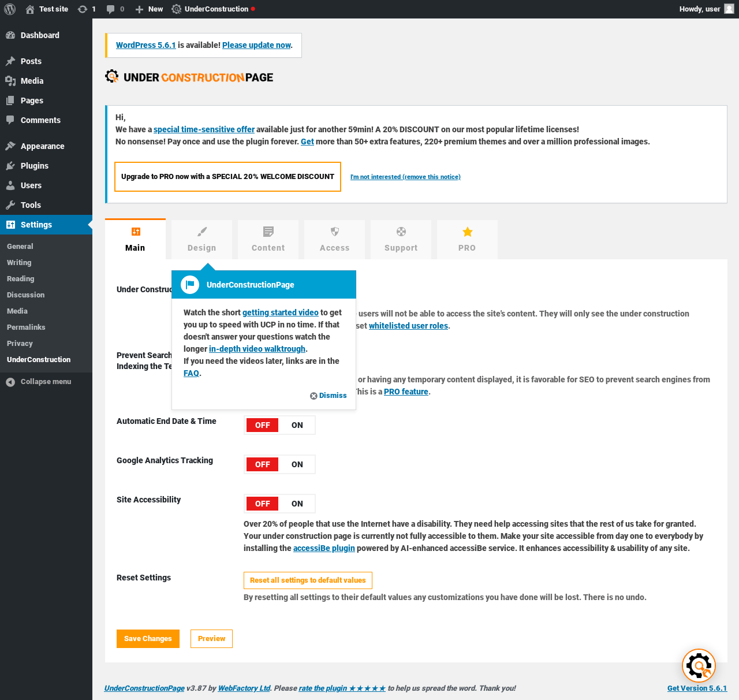The width and height of the screenshot is (739, 700).
Task: Open the getting started video link
Action: pyautogui.click(x=281, y=312)
